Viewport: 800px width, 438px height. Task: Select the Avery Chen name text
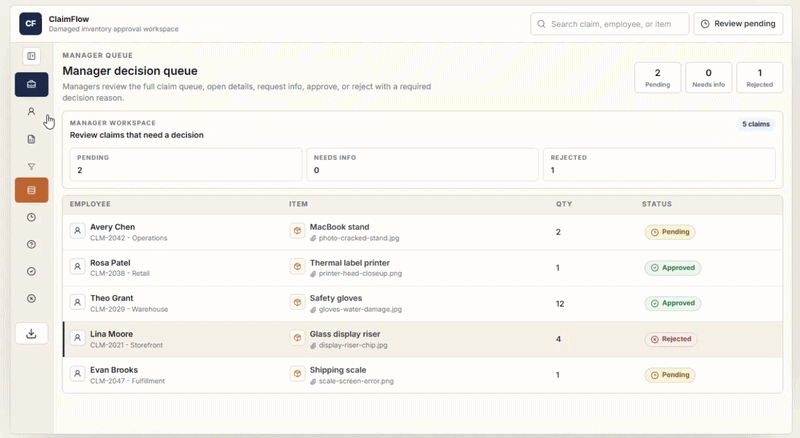point(113,227)
